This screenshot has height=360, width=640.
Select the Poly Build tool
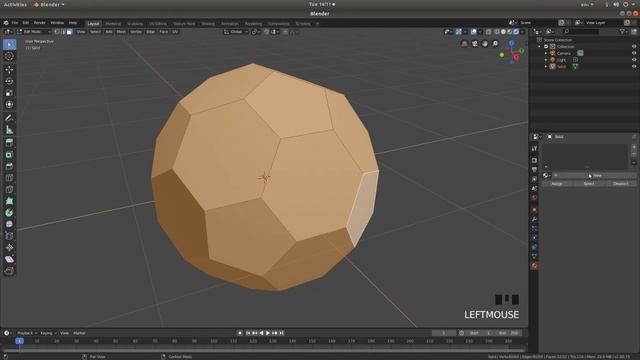click(x=9, y=201)
